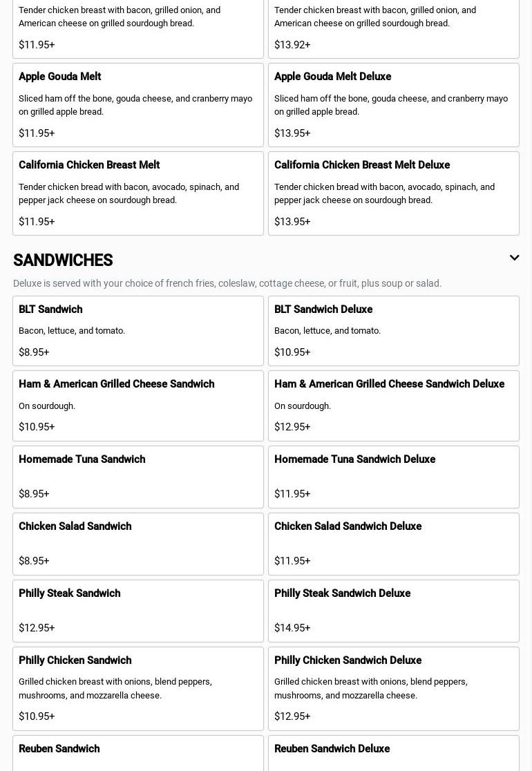Viewport: 532px width, 771px height.
Task: Collapse the Sandwiches section chevron
Action: click(x=514, y=258)
